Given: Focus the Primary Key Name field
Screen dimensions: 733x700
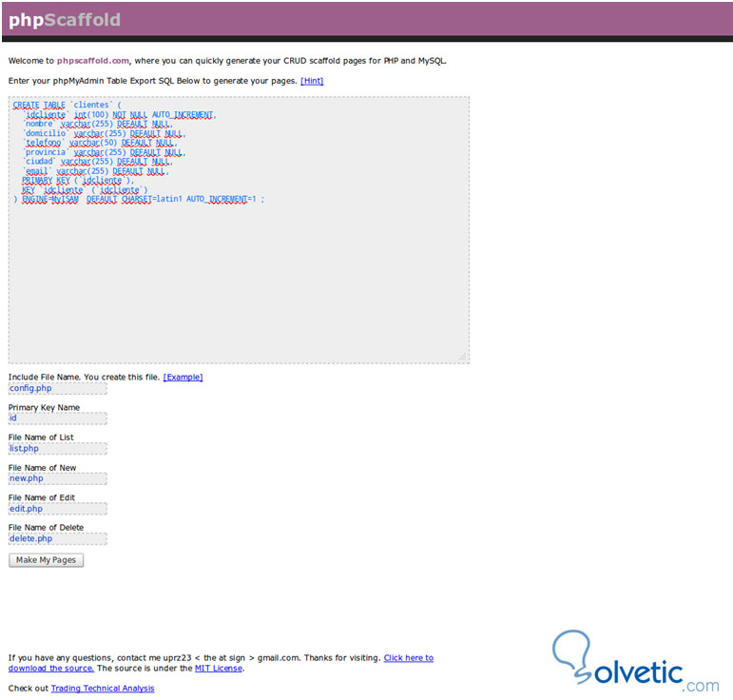Looking at the screenshot, I should [57, 418].
